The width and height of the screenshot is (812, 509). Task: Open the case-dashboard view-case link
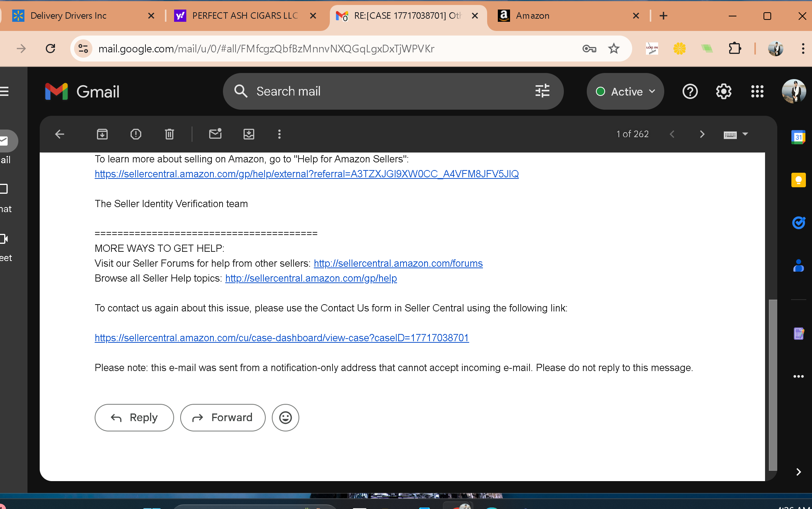click(x=282, y=338)
